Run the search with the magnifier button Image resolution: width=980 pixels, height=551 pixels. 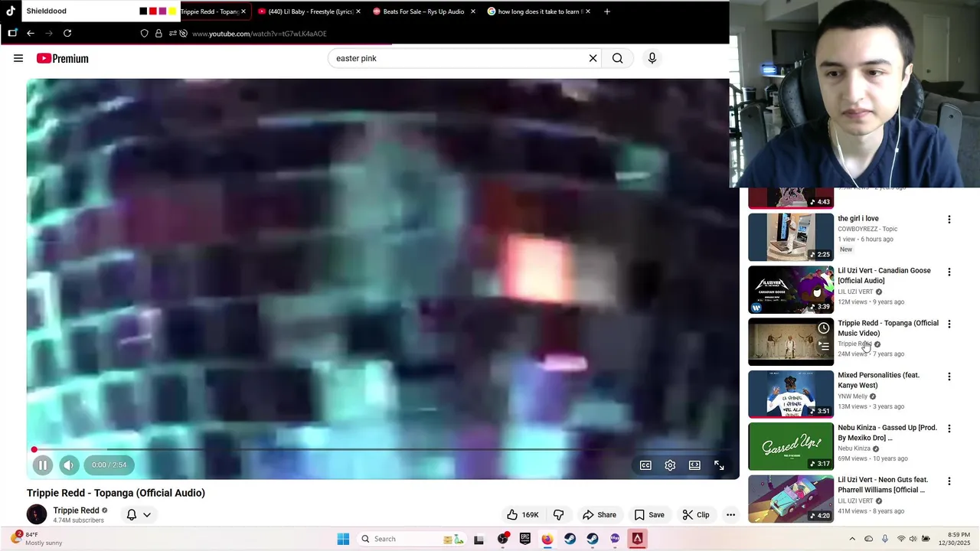[x=618, y=58]
